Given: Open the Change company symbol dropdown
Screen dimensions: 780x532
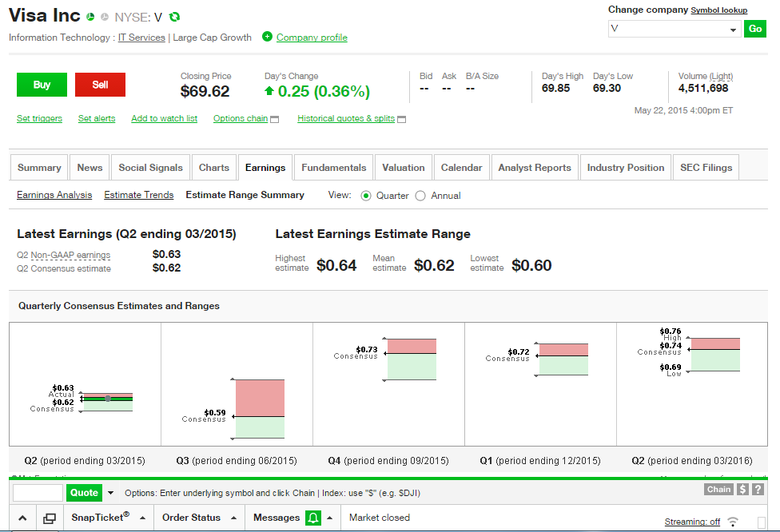Looking at the screenshot, I should (733, 30).
